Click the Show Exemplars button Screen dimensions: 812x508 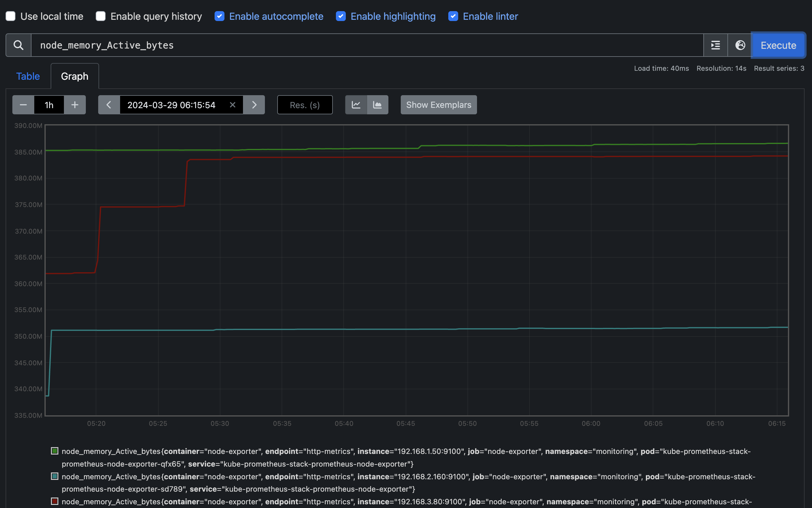(438, 105)
